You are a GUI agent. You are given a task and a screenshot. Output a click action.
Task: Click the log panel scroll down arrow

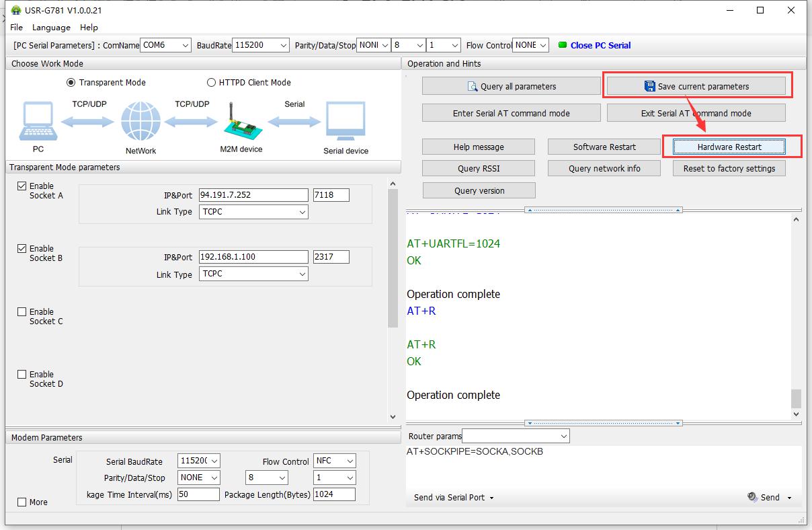point(796,414)
